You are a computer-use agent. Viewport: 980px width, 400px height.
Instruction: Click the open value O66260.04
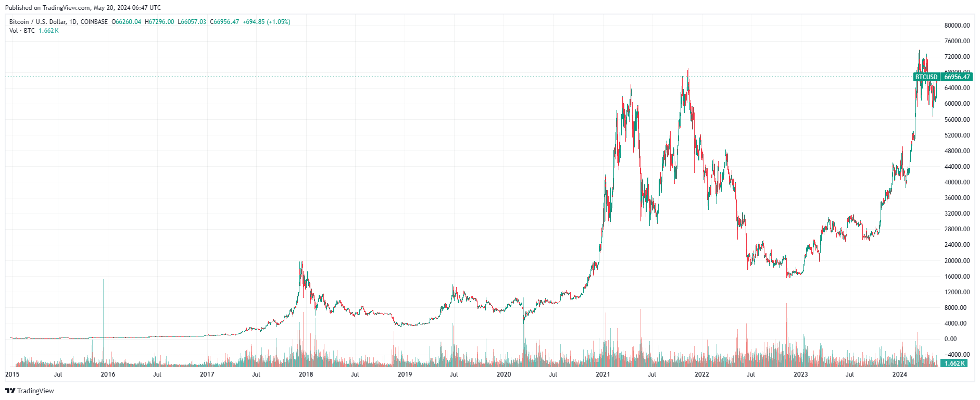coord(127,22)
